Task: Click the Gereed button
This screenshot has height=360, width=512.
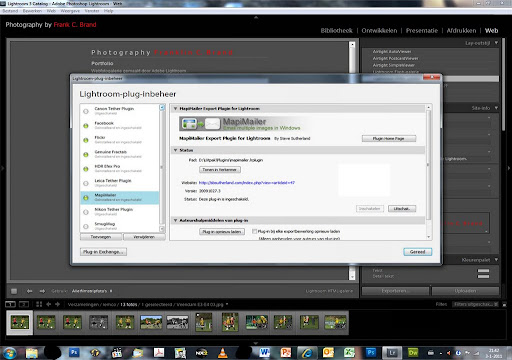Action: 418,252
